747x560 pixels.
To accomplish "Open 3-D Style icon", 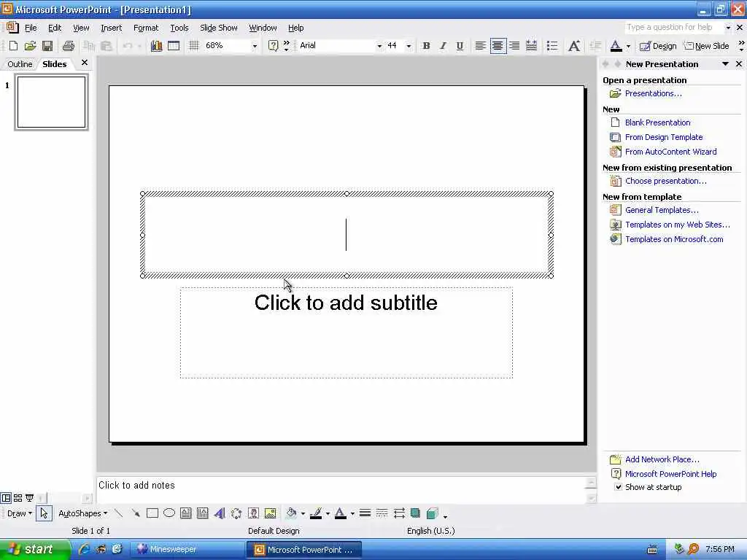I will [433, 513].
